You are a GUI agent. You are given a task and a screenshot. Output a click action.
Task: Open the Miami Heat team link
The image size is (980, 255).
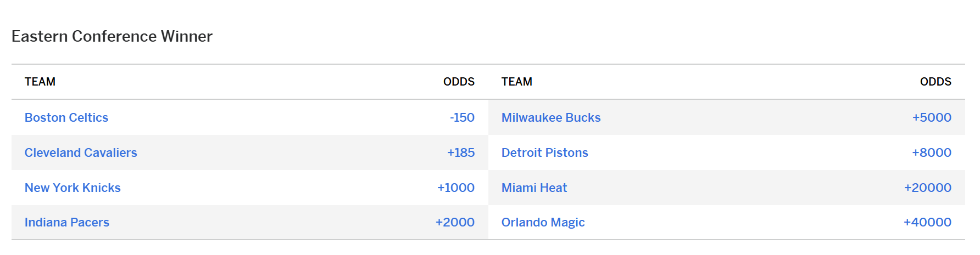coord(534,188)
